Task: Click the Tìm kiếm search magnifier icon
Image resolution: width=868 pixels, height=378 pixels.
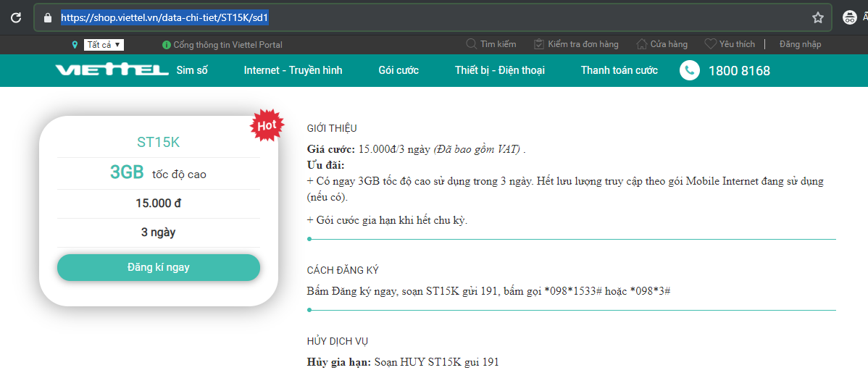Action: 472,43
